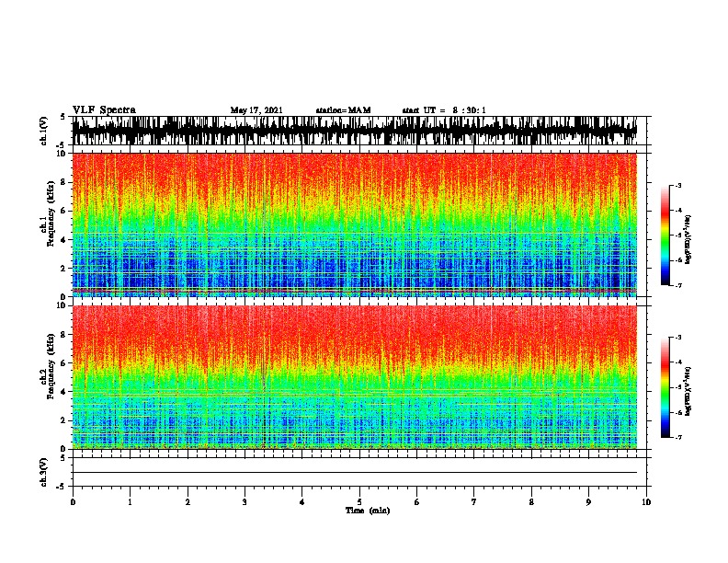
Task: Click the time axis tick label "5"
Action: coord(359,502)
